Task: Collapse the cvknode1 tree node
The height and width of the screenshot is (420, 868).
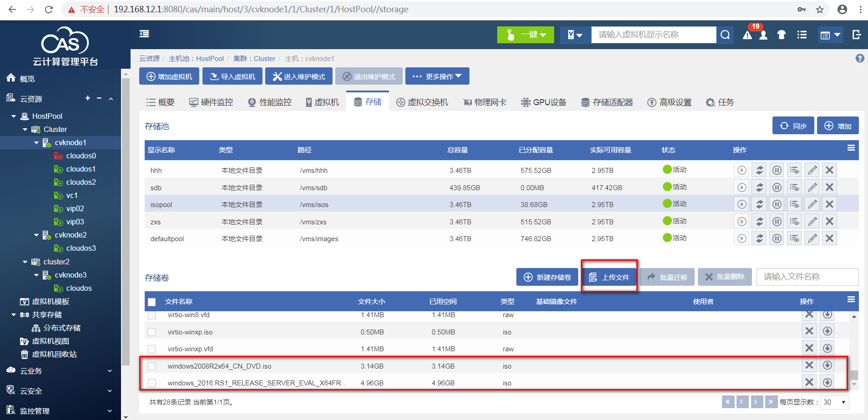Action: (x=36, y=143)
